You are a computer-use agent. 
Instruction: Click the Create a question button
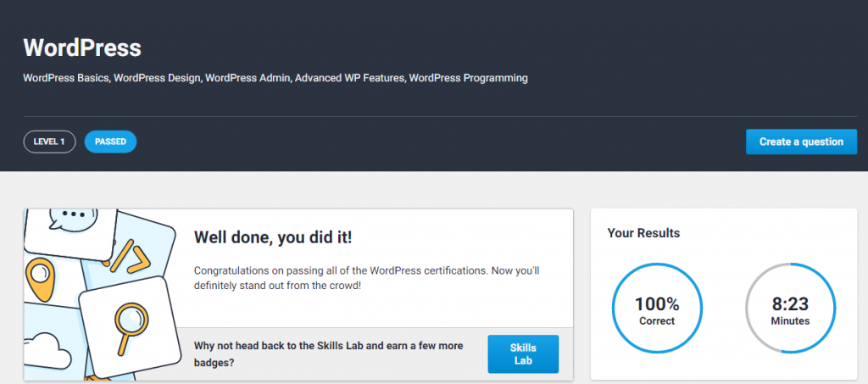click(x=801, y=142)
